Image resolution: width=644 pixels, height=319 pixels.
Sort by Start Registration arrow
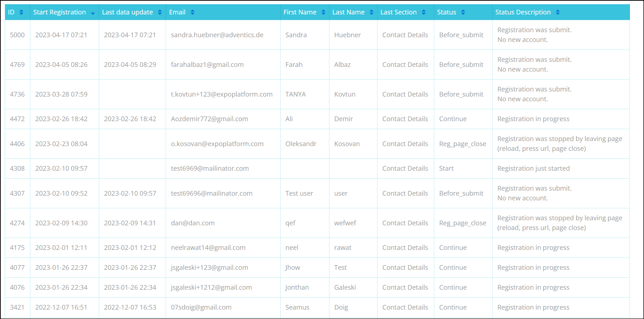point(93,13)
